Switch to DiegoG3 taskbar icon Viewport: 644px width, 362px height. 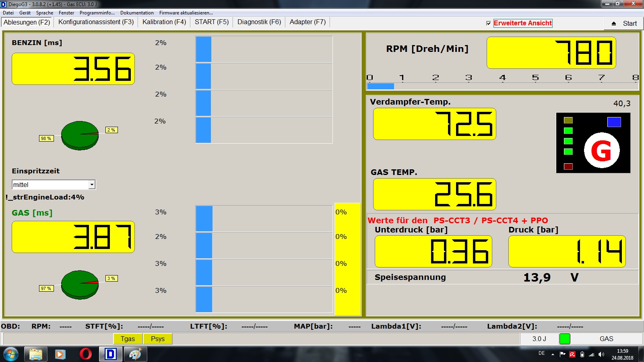coord(110,354)
